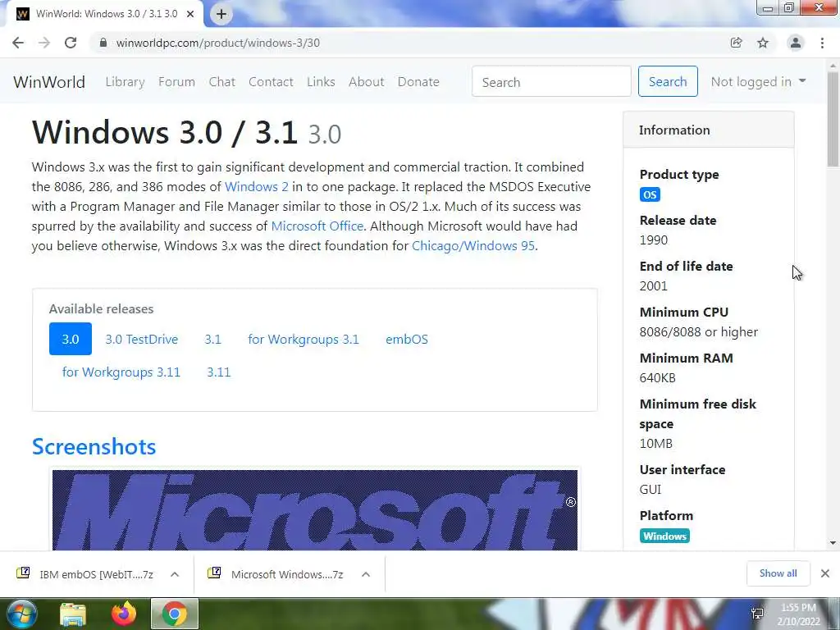Open the Contact nav item
Viewport: 840px width, 630px height.
coord(271,82)
